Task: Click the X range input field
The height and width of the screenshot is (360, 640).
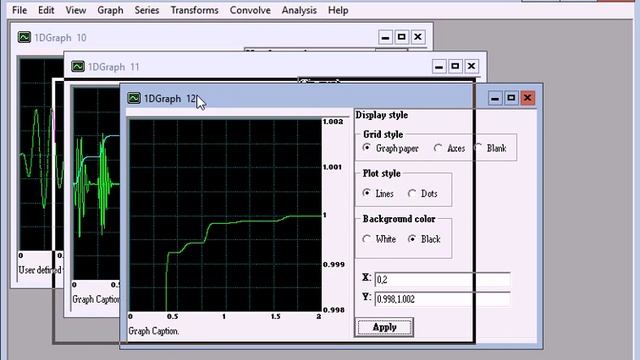Action: tap(442, 280)
